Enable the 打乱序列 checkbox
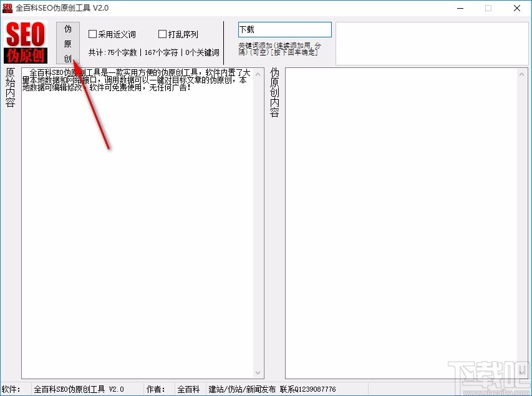The image size is (532, 396). (162, 34)
